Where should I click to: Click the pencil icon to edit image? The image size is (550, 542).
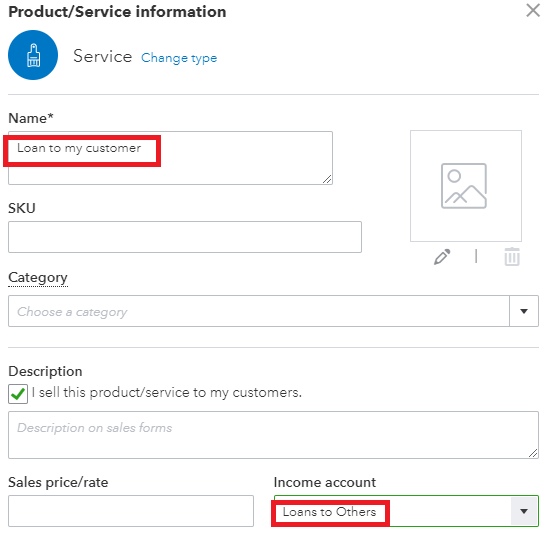(442, 257)
